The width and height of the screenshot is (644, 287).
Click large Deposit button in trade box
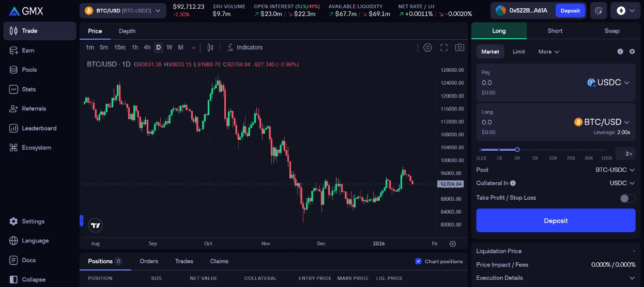(x=556, y=221)
